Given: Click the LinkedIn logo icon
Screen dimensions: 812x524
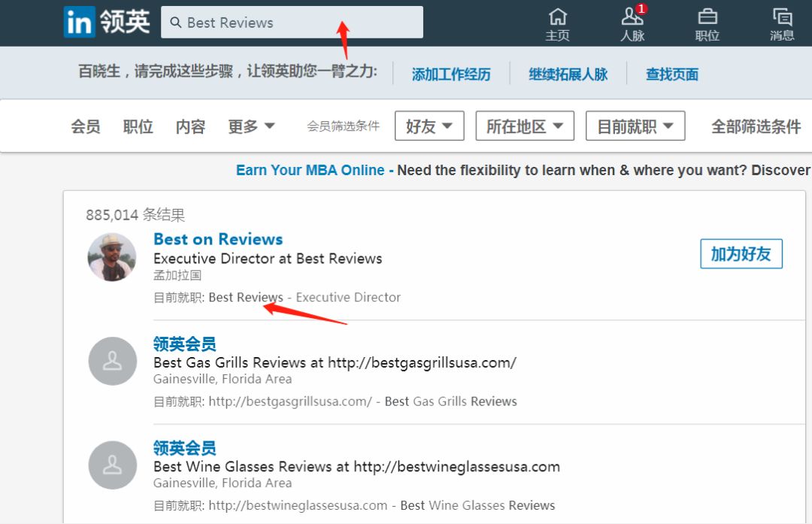Looking at the screenshot, I should (x=79, y=23).
